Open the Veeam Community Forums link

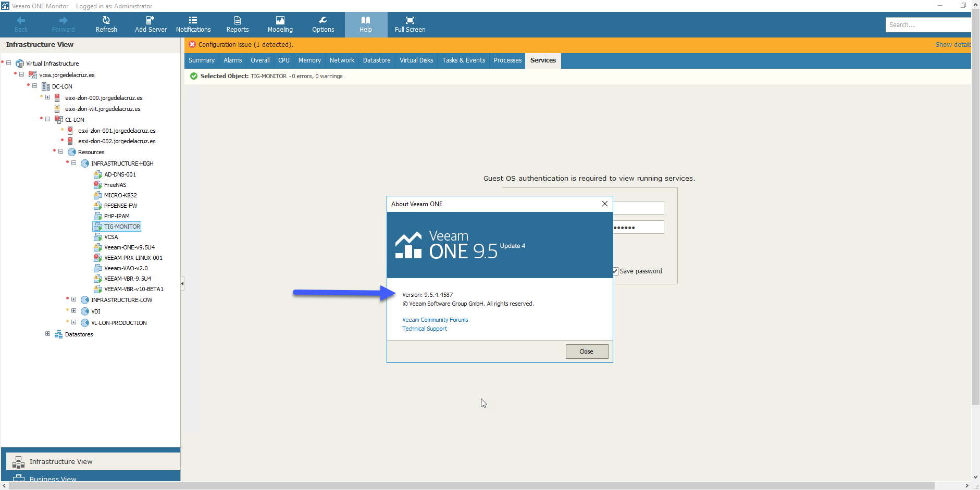435,320
